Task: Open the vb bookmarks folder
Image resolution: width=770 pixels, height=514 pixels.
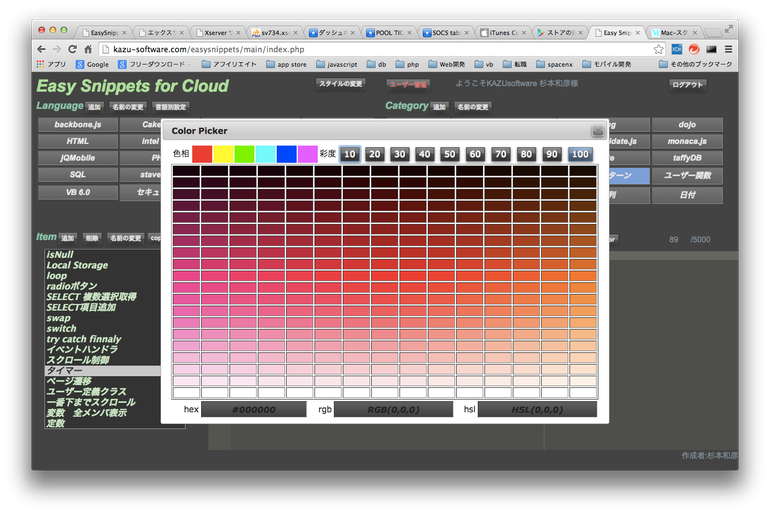Action: tap(484, 64)
